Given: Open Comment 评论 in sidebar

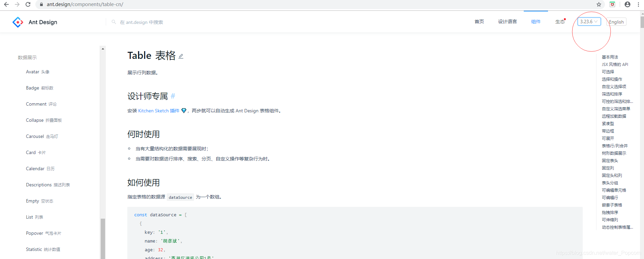Looking at the screenshot, I should [x=41, y=104].
